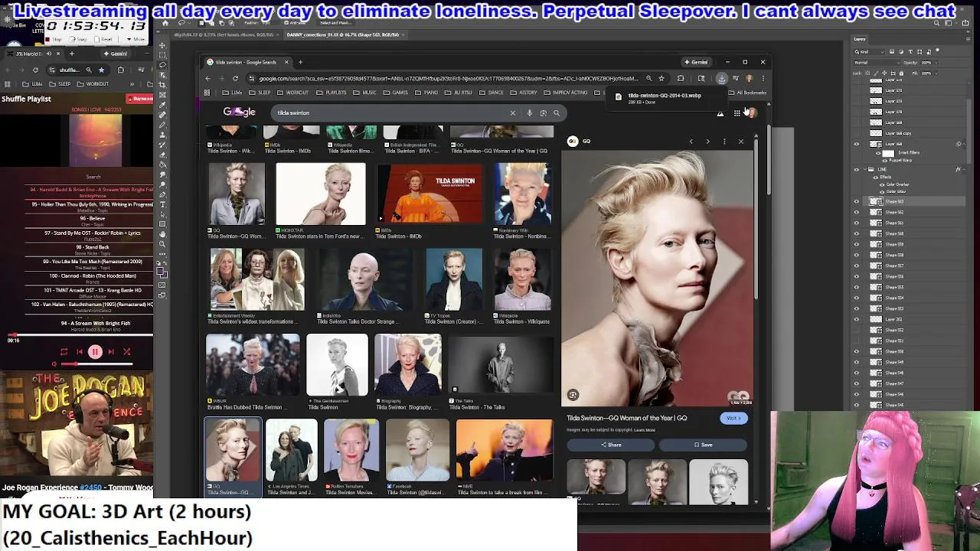
Task: Collapse the LINE group folder arrow
Action: point(866,169)
